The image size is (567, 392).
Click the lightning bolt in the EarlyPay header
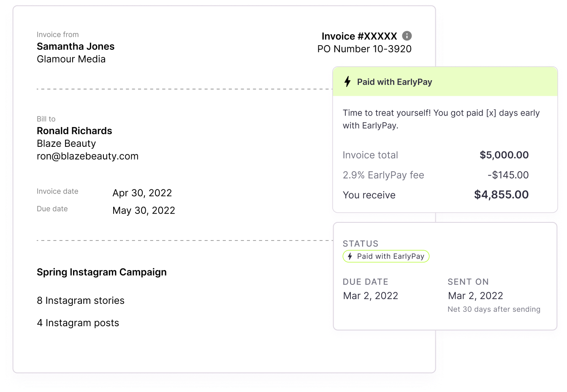coord(347,81)
